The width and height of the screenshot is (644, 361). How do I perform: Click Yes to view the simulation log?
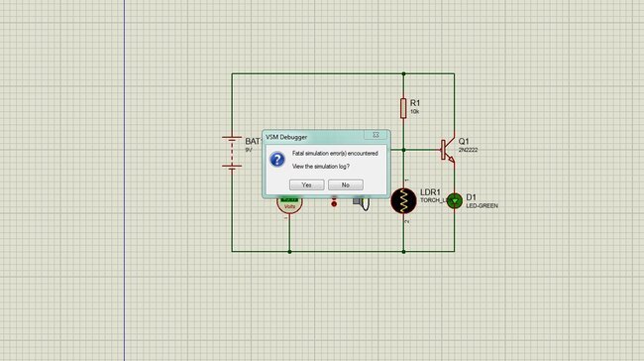(306, 185)
